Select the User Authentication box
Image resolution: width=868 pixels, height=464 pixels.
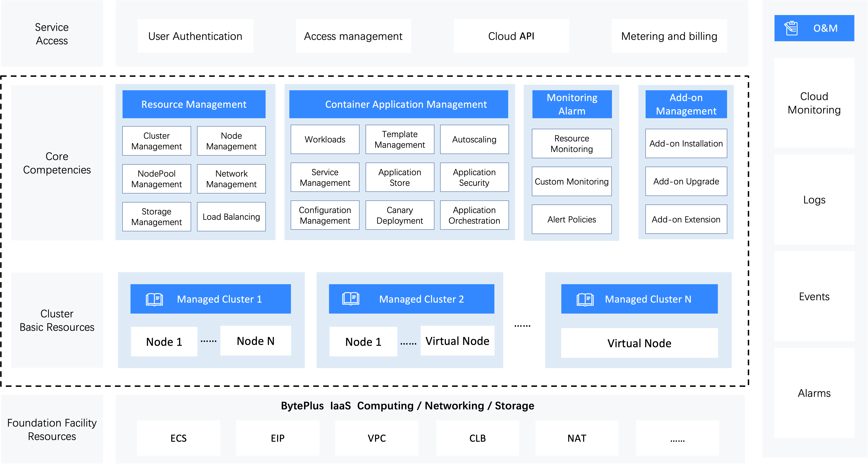tap(195, 36)
